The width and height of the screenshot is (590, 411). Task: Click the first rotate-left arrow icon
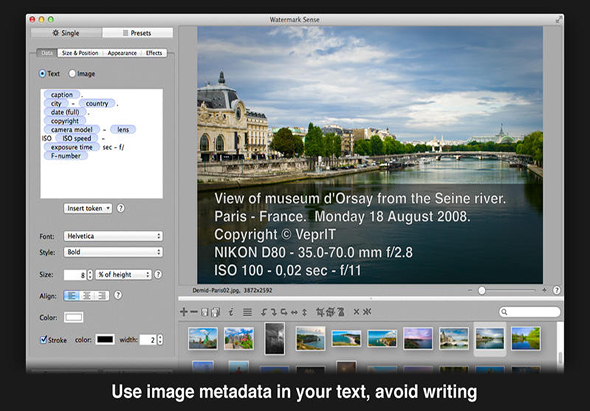(x=264, y=312)
